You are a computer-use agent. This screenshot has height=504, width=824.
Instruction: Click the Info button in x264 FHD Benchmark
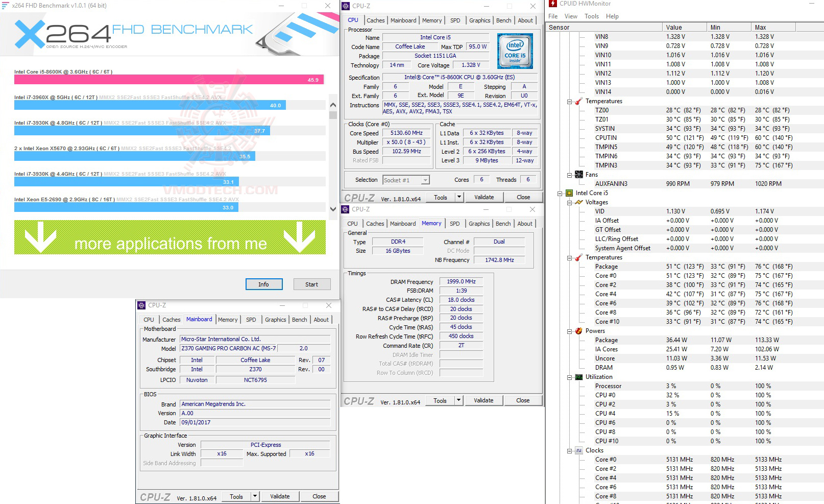(264, 284)
